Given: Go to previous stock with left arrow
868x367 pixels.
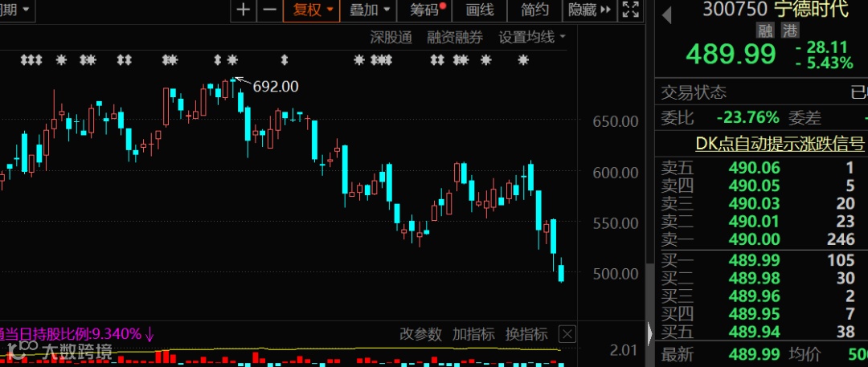Looking at the screenshot, I should pyautogui.click(x=667, y=15).
